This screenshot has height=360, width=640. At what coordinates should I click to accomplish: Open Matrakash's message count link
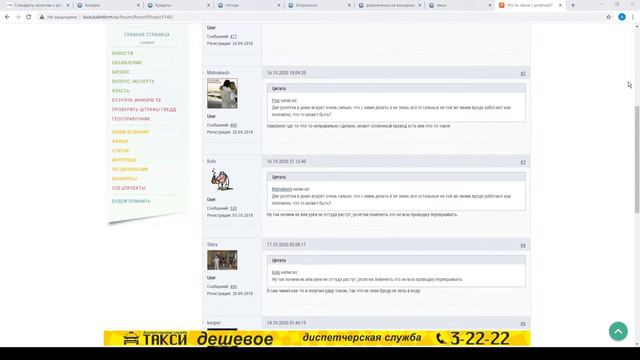coord(233,125)
